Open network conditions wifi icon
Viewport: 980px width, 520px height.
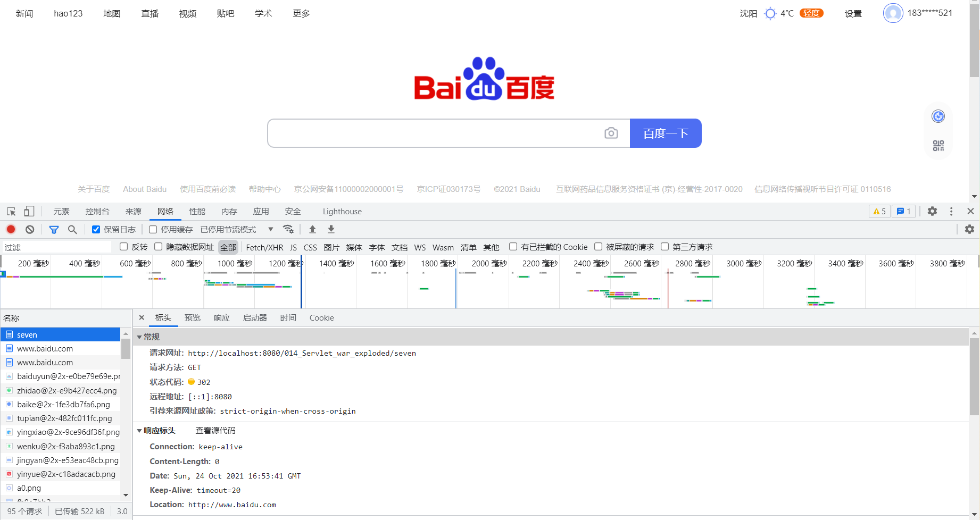(x=288, y=229)
